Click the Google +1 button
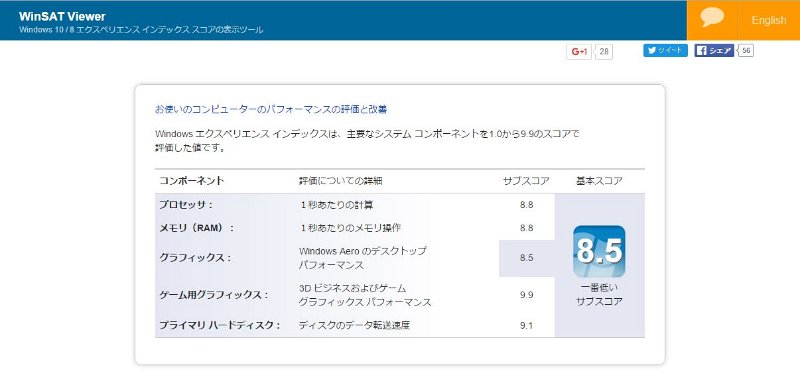800x379 pixels. click(x=579, y=52)
